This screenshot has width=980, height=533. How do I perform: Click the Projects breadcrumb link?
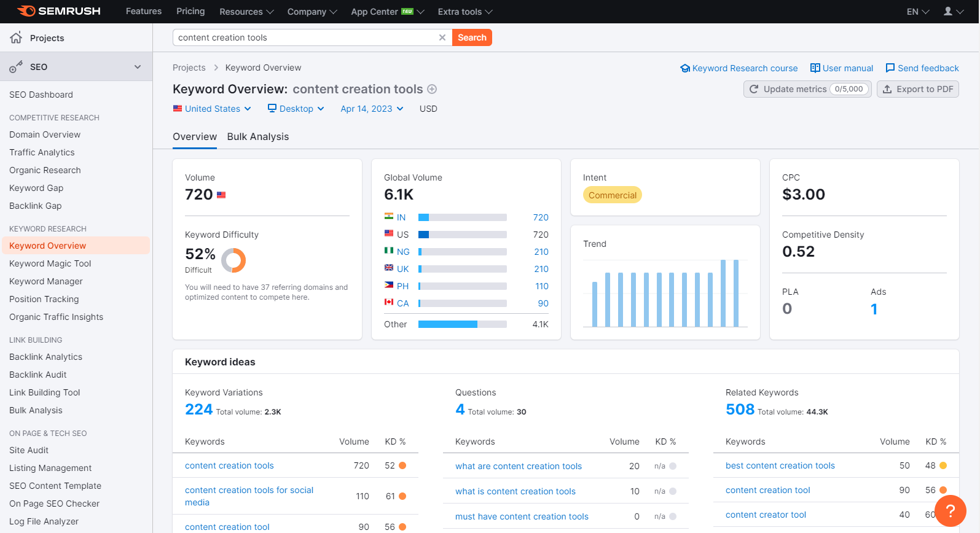pyautogui.click(x=189, y=68)
